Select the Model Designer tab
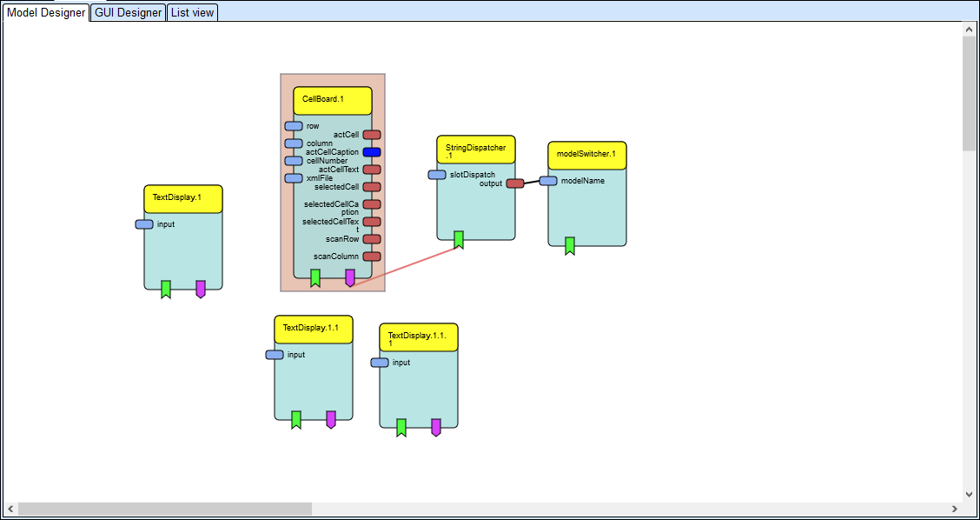This screenshot has height=520, width=980. (46, 12)
